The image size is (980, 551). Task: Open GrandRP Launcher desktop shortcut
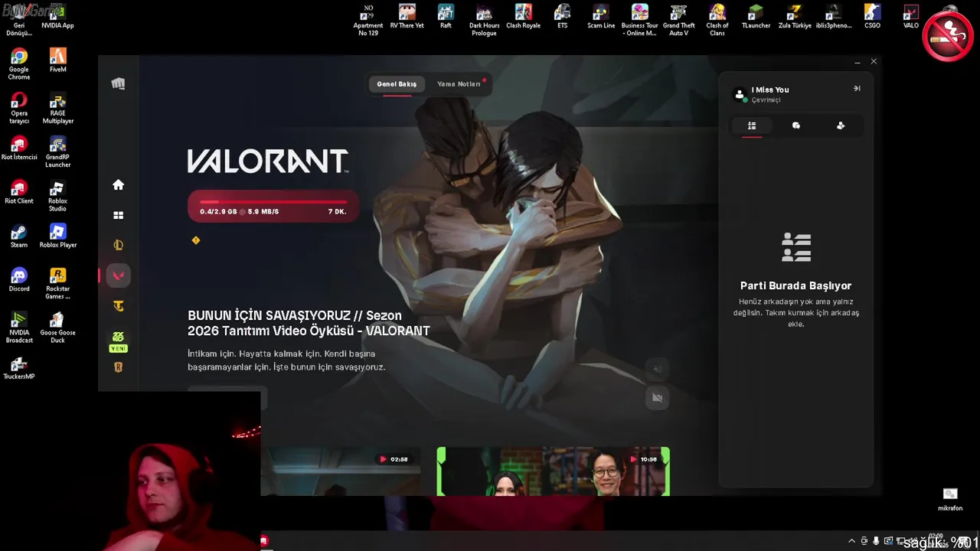point(57,152)
